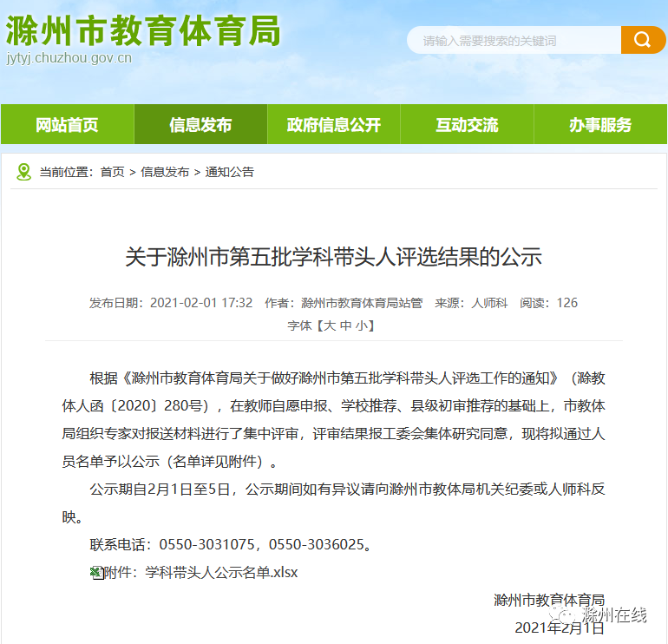
Task: Open the 互动交流 navigation tab
Action: tap(467, 124)
